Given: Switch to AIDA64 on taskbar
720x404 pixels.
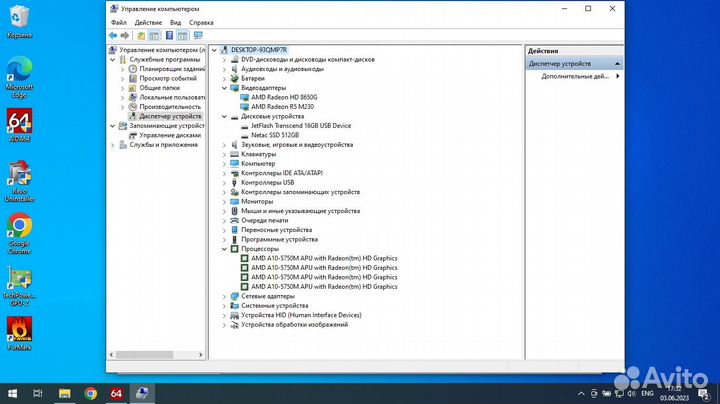Looking at the screenshot, I should click(116, 393).
